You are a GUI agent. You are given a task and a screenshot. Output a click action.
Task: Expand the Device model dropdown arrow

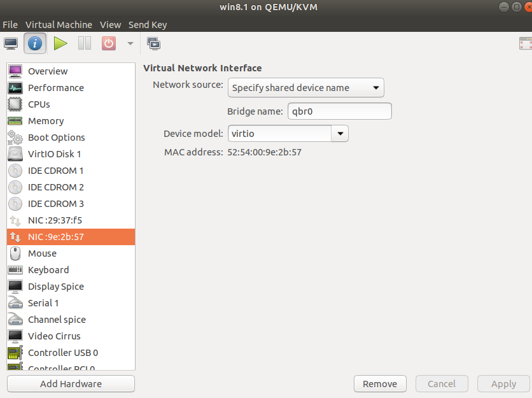(340, 134)
